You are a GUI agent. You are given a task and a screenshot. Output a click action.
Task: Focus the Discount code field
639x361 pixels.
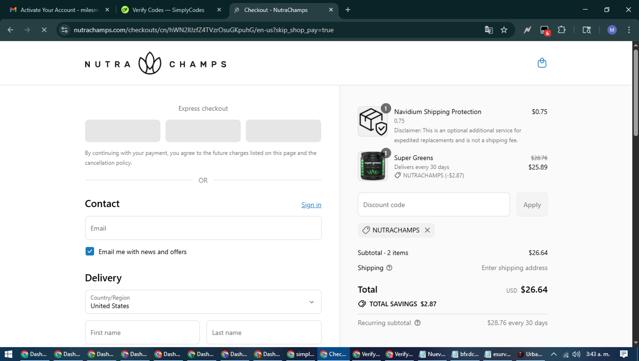434,205
